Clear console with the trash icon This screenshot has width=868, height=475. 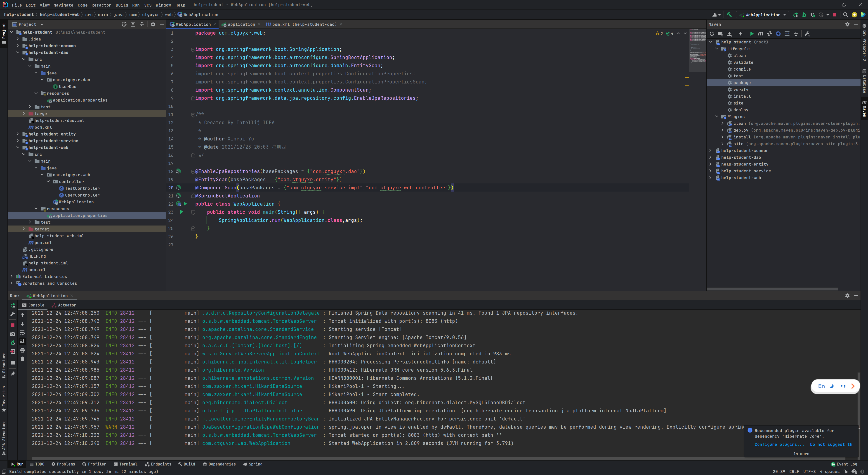(22, 359)
